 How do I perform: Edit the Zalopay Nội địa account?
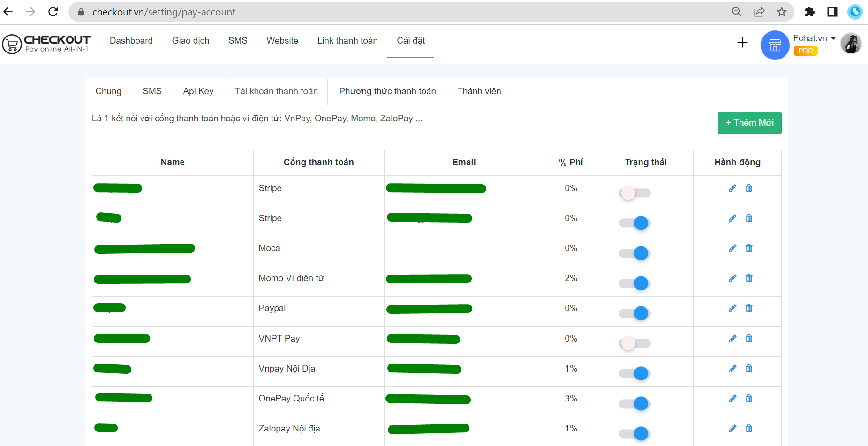click(x=732, y=429)
